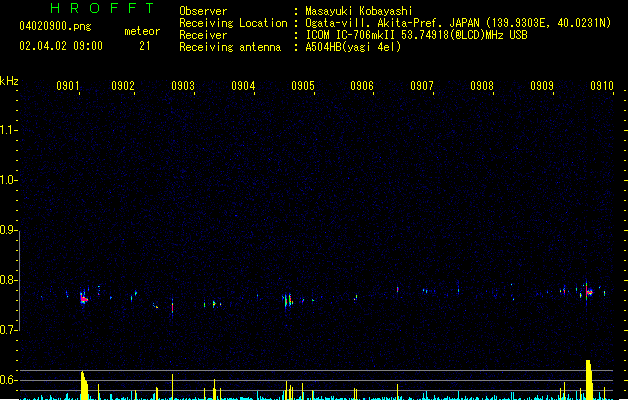The width and height of the screenshot is (629, 400).
Task: Click the tall yellow intensity peak near 0901
Action: [x=84, y=385]
